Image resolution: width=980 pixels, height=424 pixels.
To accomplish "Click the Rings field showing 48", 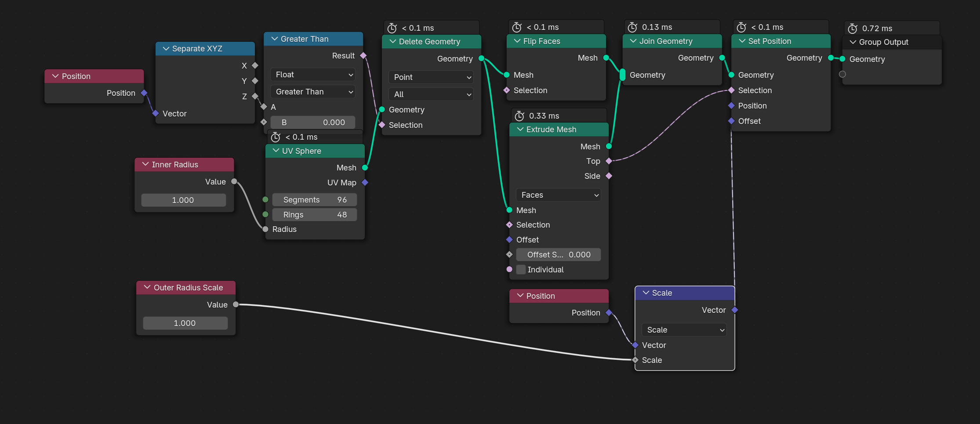I will (x=315, y=215).
